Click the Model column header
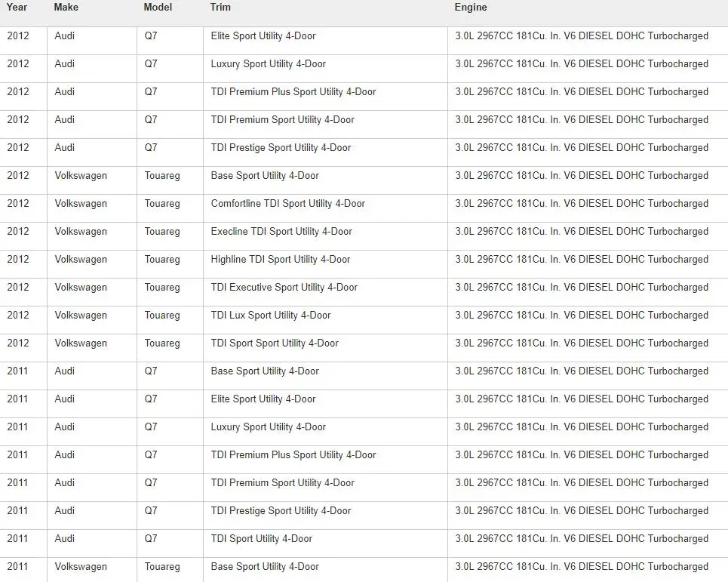The image size is (728, 582). [x=158, y=8]
